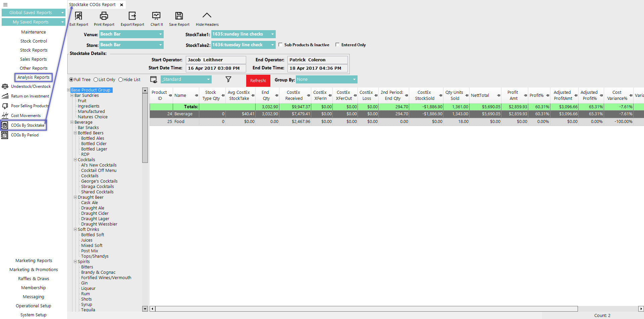The height and width of the screenshot is (319, 644).
Task: Click the Print Report icon
Action: click(x=104, y=16)
